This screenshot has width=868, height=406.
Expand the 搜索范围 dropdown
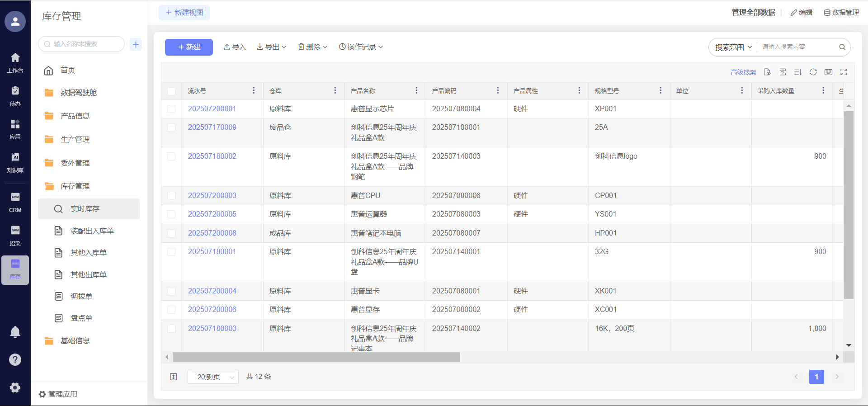(x=733, y=47)
